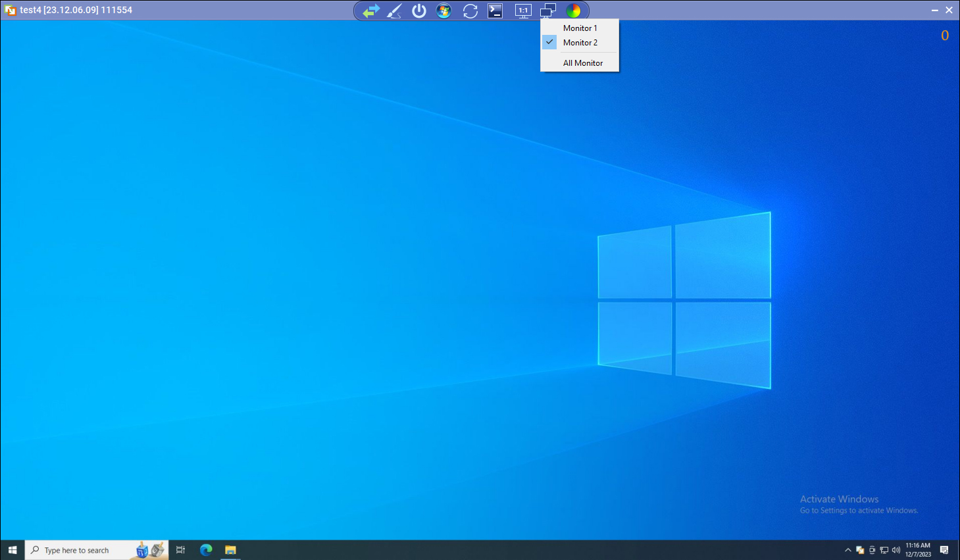
Task: Set 1:1 actual size display
Action: (x=523, y=11)
